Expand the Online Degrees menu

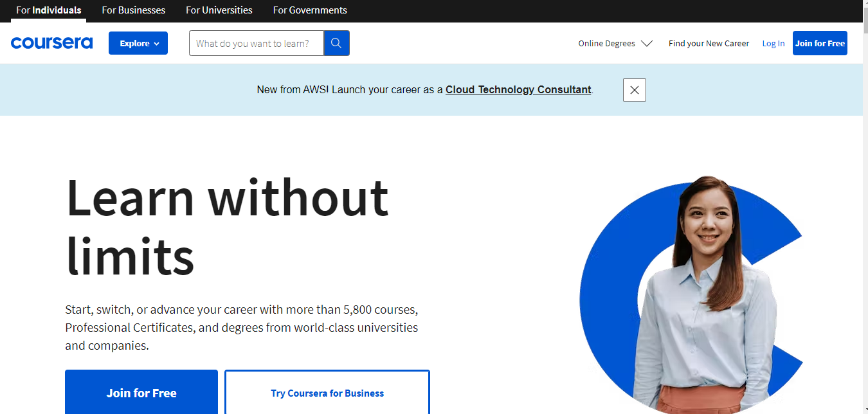point(615,44)
